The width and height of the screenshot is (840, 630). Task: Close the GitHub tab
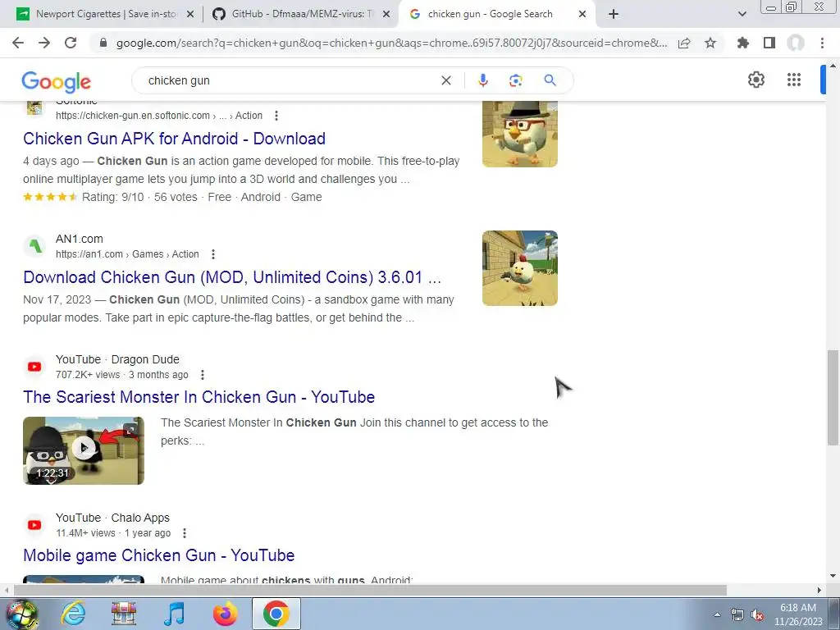point(386,15)
